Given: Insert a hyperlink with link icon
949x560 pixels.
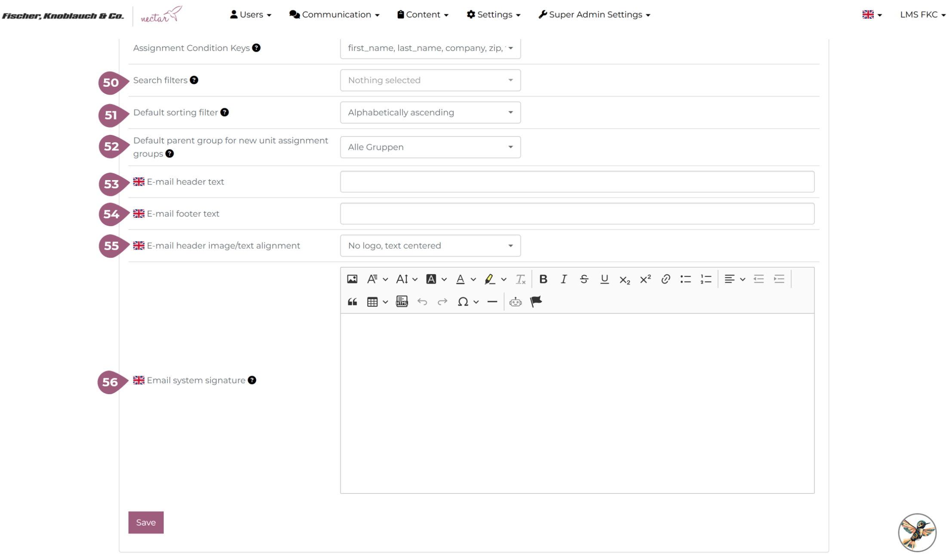Looking at the screenshot, I should 665,279.
